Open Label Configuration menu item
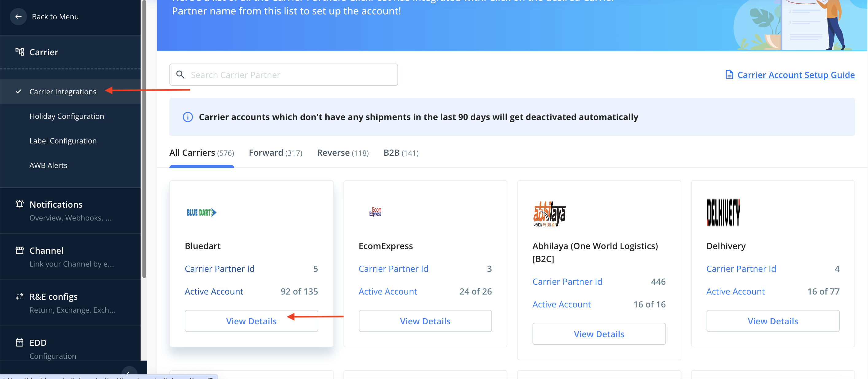 click(63, 141)
